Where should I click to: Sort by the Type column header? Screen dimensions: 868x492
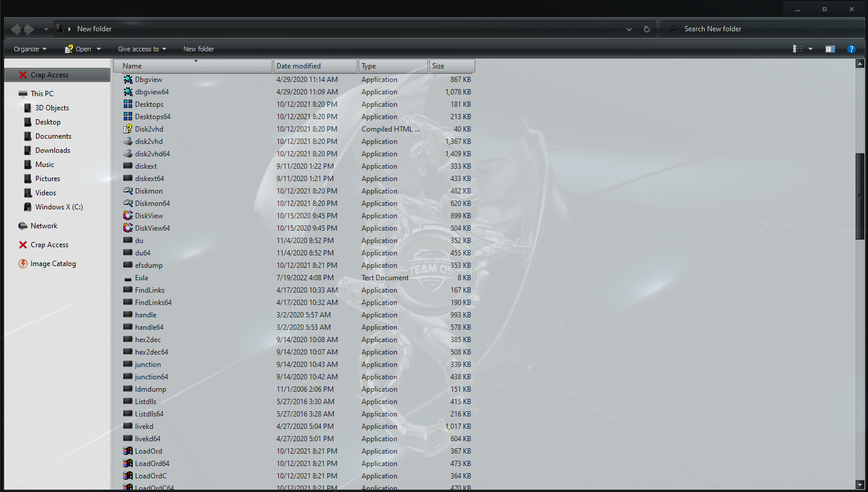coord(393,66)
